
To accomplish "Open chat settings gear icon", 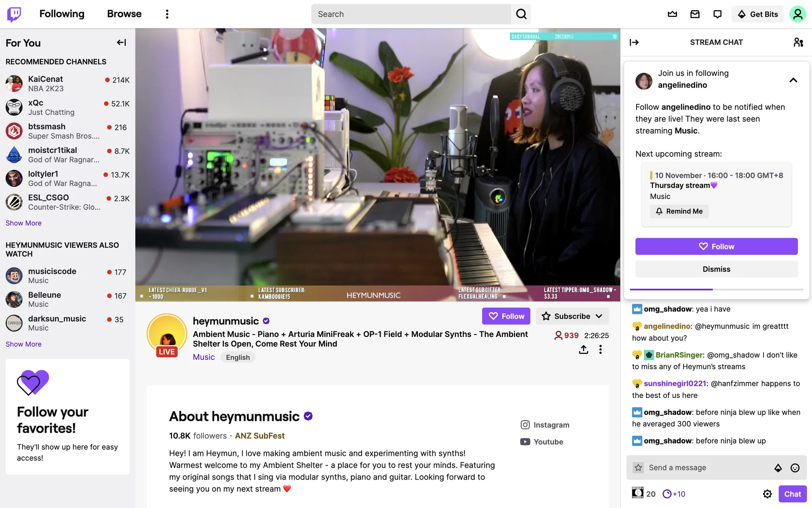I will coord(767,494).
